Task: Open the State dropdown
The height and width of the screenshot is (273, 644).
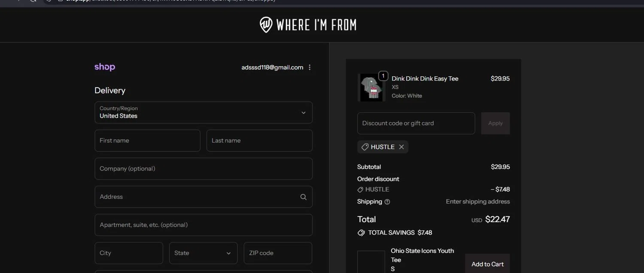Action: pos(204,253)
